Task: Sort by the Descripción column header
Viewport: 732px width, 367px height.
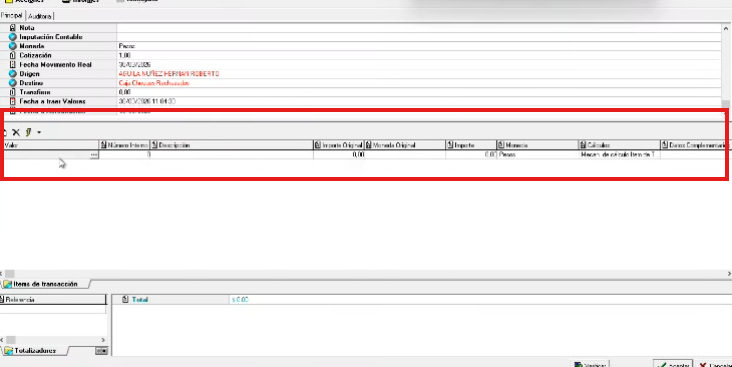Action: click(x=232, y=145)
